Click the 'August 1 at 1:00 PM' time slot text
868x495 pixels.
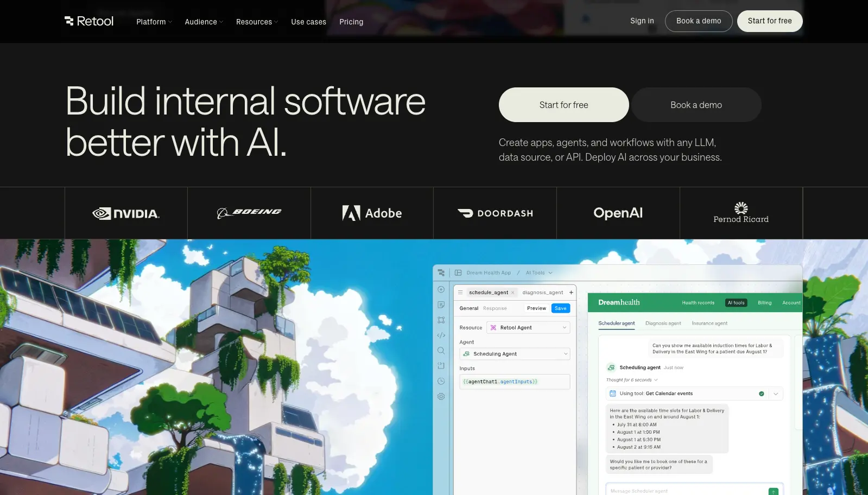point(638,432)
